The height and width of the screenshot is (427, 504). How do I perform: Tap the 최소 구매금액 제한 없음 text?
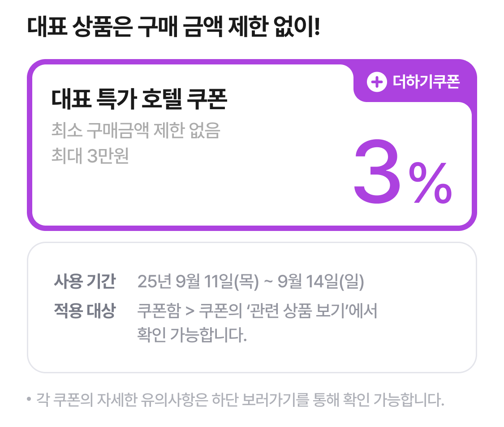(x=136, y=130)
